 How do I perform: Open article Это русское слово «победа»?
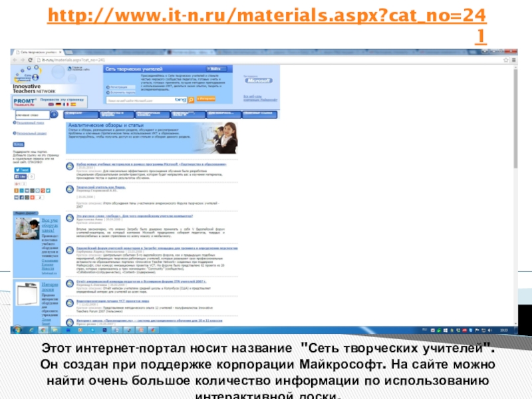coord(134,215)
